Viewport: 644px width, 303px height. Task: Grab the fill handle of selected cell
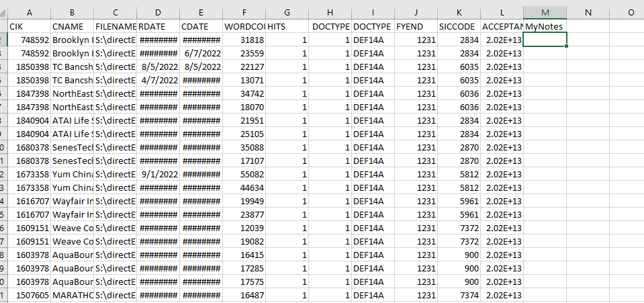coord(567,46)
